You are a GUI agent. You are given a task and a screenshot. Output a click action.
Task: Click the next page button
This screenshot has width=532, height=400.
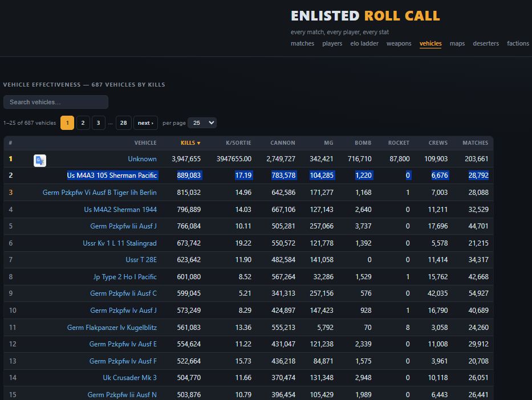coord(145,123)
